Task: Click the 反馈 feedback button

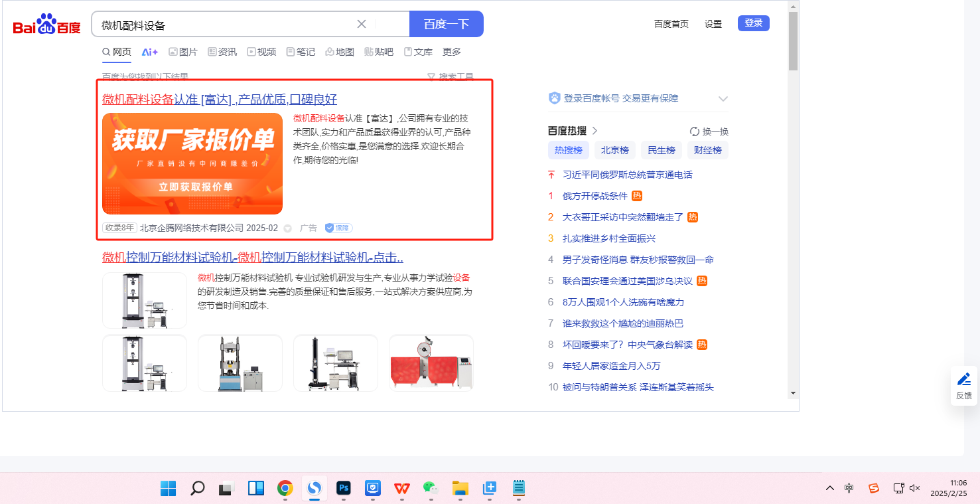Action: [964, 386]
